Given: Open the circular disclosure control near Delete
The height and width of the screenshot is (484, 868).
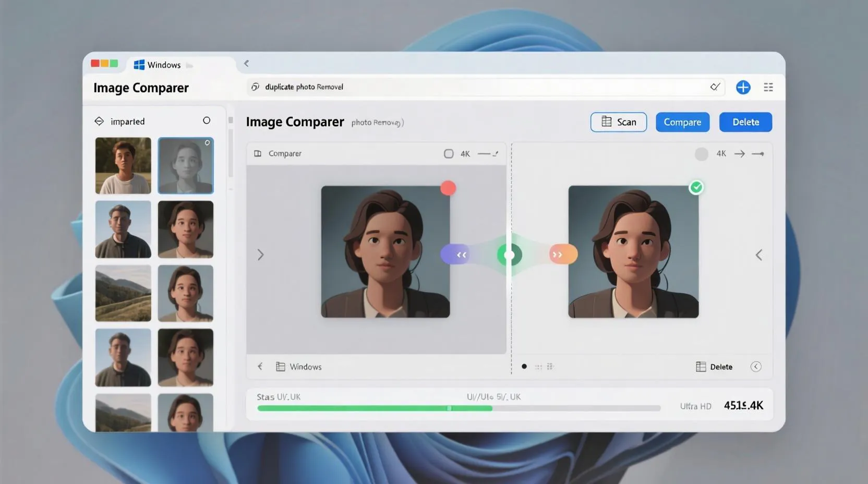Looking at the screenshot, I should 756,366.
